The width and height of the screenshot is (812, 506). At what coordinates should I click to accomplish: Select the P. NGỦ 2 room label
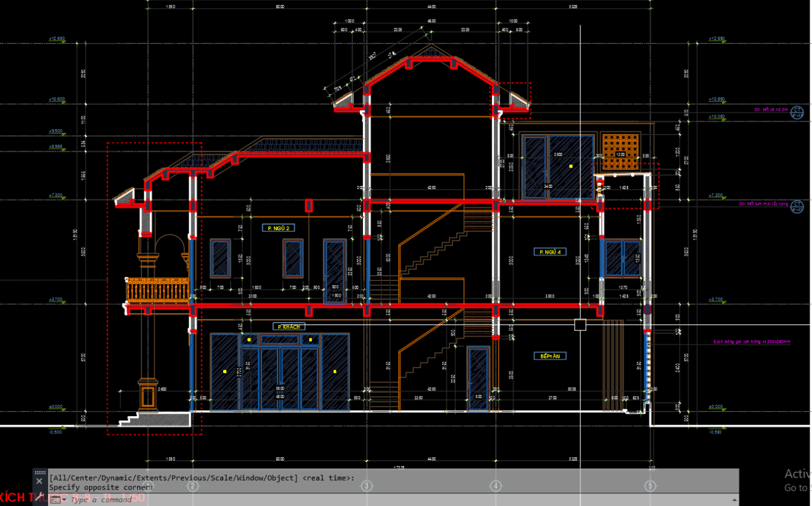point(279,228)
